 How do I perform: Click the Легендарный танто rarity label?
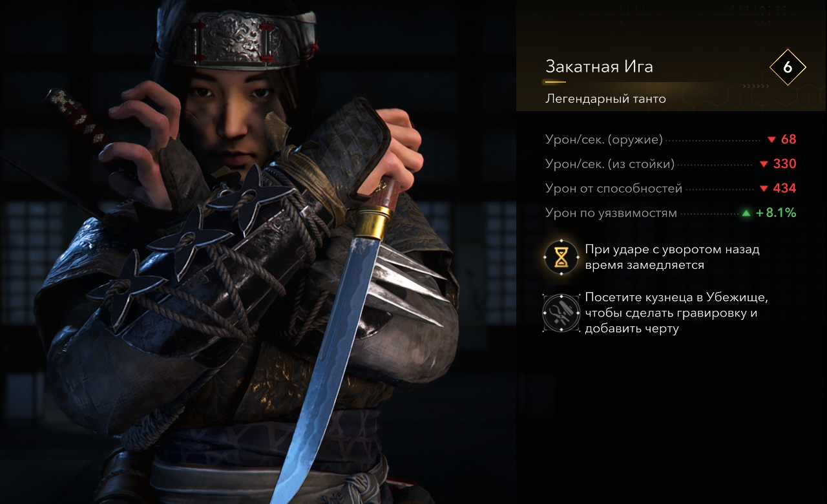pos(606,99)
